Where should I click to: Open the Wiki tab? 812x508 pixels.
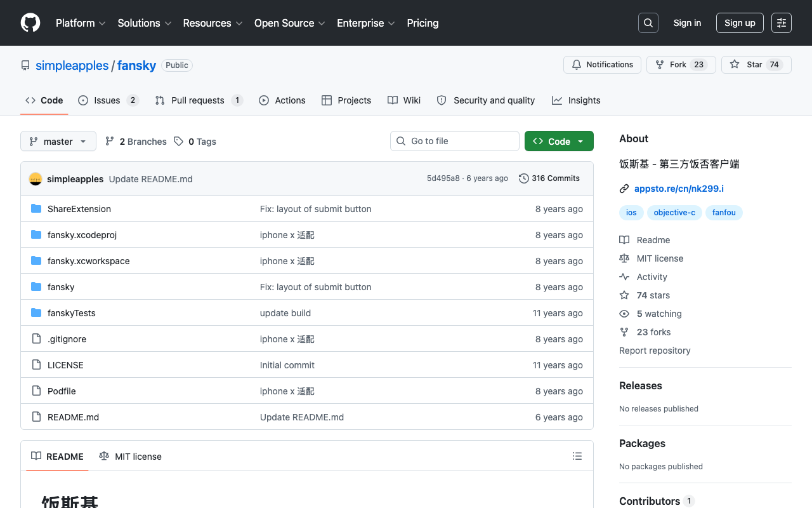click(x=404, y=100)
